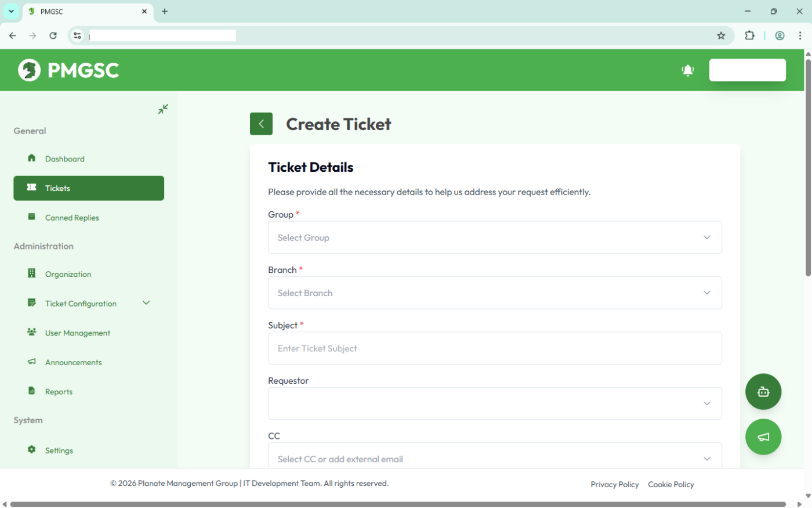Open the Privacy Policy link

(x=614, y=484)
